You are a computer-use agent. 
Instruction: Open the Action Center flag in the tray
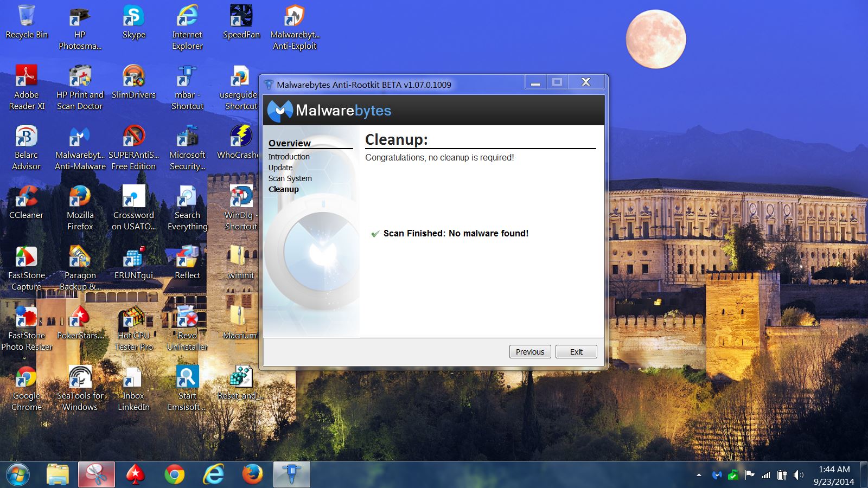[x=750, y=475]
